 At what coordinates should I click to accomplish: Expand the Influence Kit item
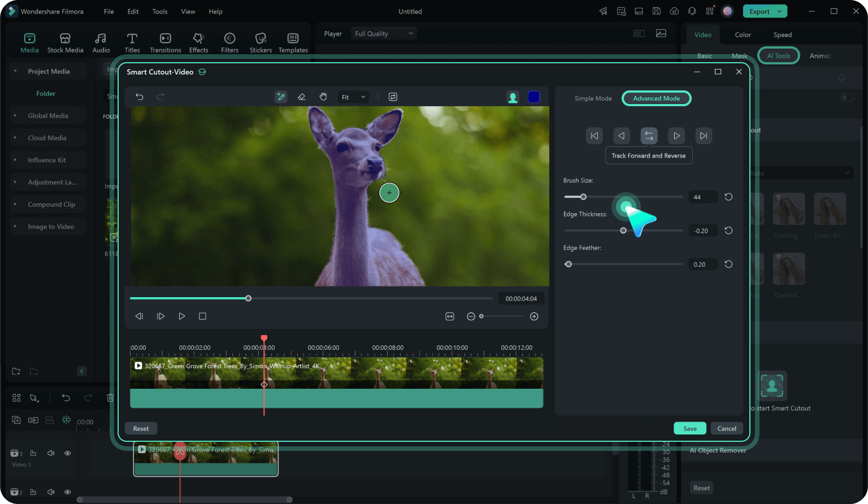(15, 160)
